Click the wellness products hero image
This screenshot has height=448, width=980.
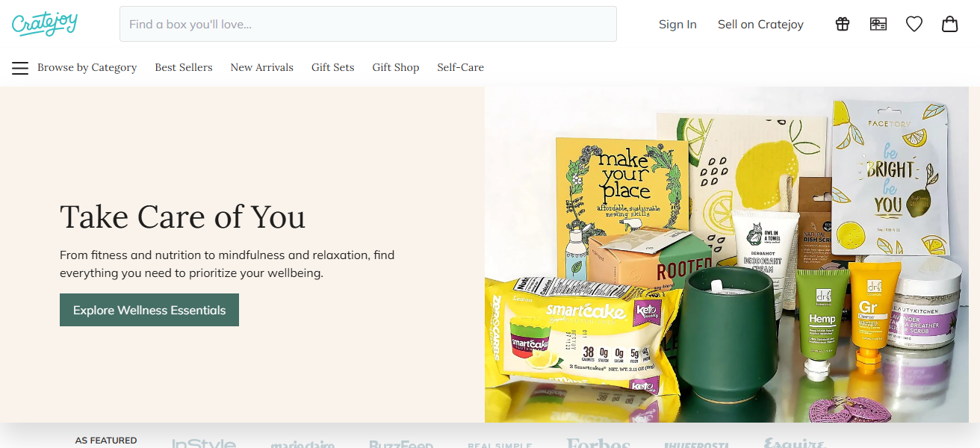732,255
